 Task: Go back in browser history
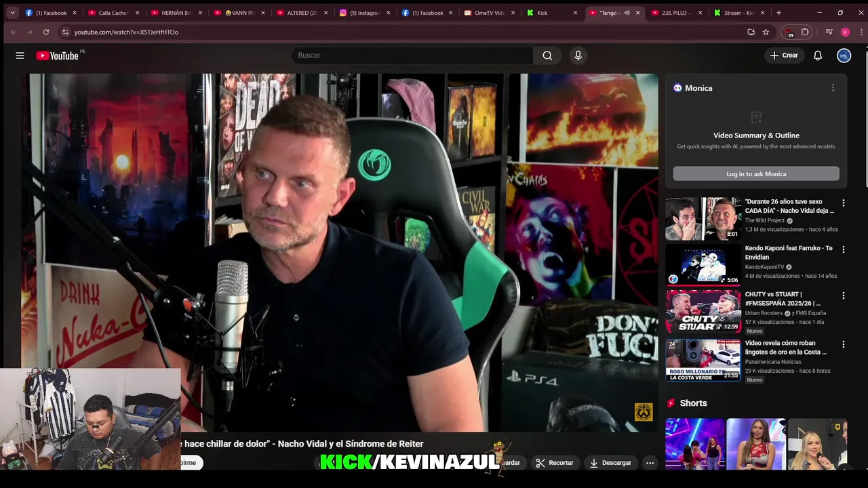pos(14,32)
